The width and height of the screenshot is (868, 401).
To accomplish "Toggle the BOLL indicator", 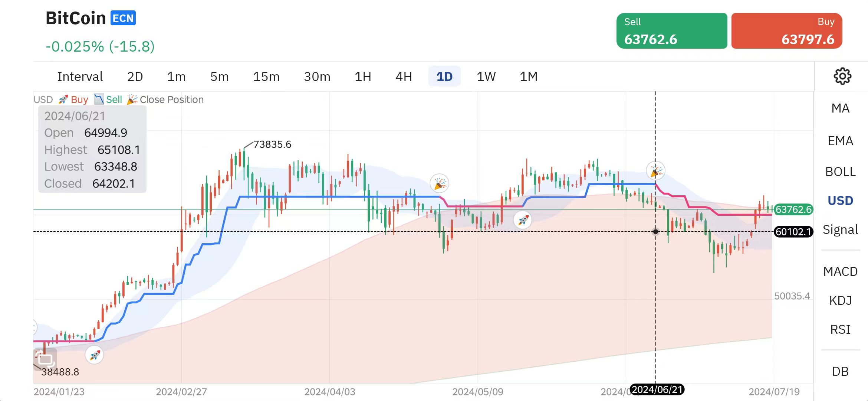I will coord(840,172).
